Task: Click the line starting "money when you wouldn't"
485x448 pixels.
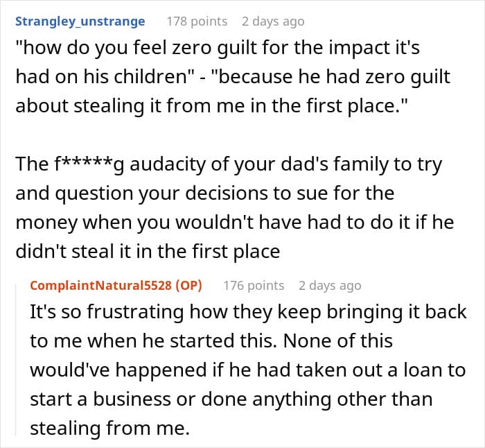Action: tap(208, 221)
